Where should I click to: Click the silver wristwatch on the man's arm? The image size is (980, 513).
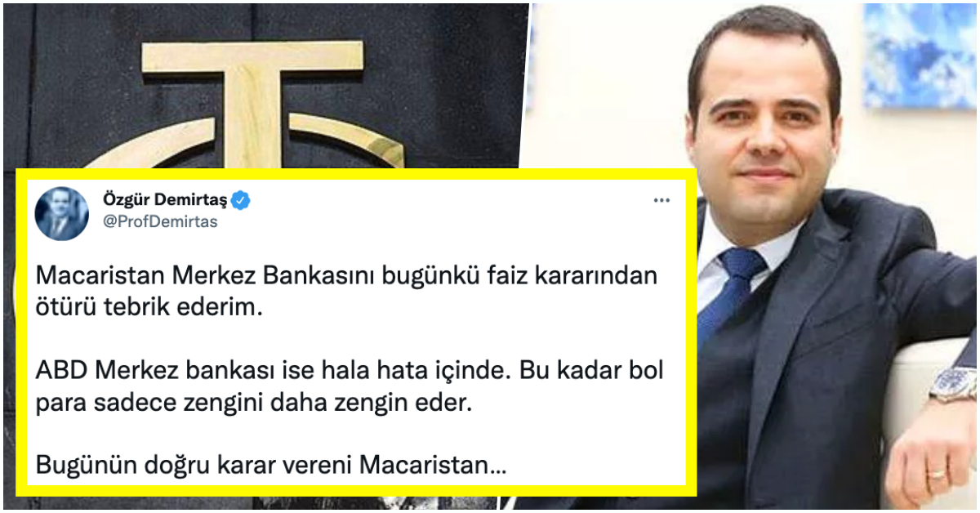click(953, 385)
